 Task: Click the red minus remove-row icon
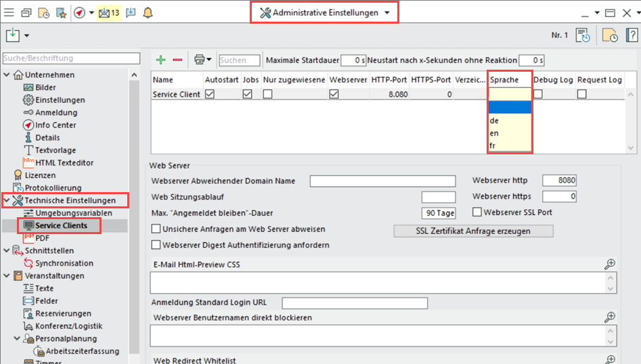click(177, 60)
